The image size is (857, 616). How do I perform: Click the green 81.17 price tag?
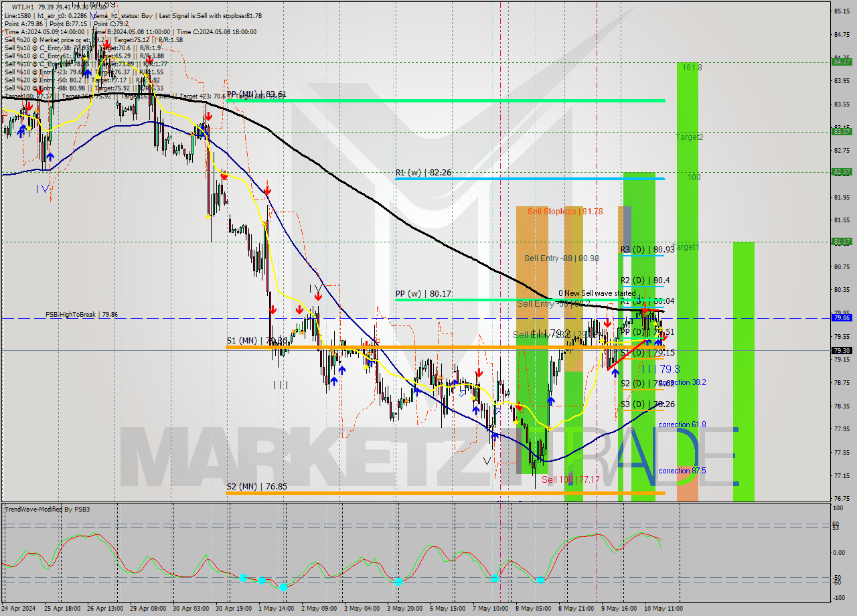(x=842, y=242)
